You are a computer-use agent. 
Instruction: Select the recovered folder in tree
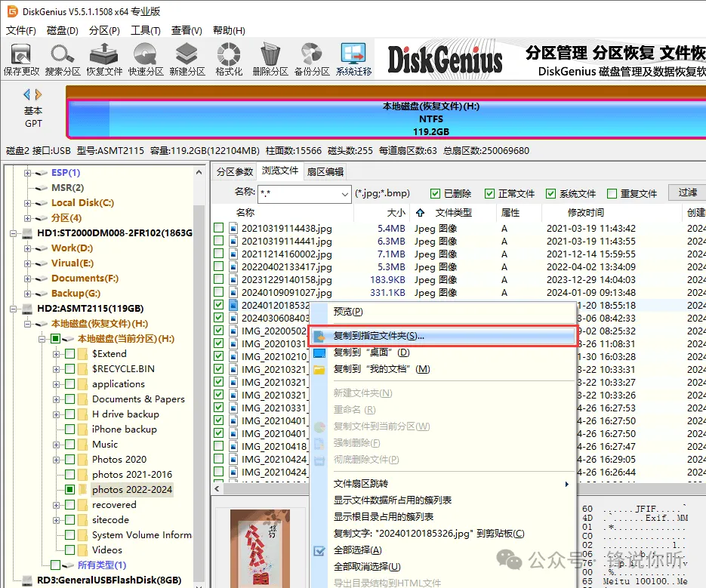pyautogui.click(x=114, y=505)
